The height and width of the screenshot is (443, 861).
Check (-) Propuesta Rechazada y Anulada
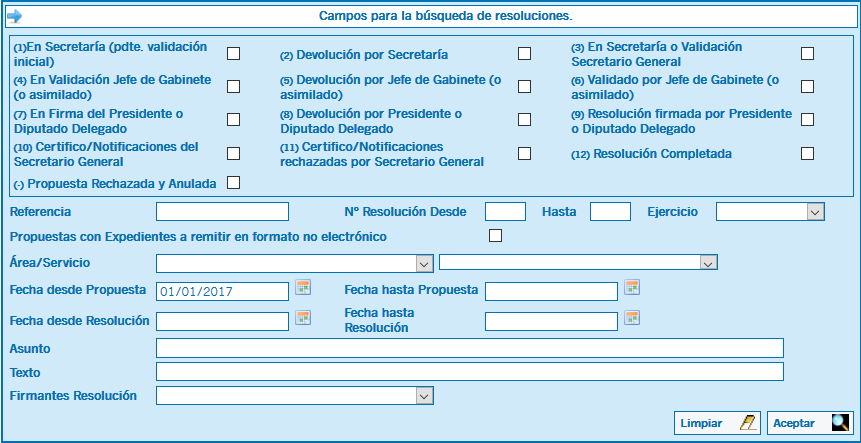[233, 182]
